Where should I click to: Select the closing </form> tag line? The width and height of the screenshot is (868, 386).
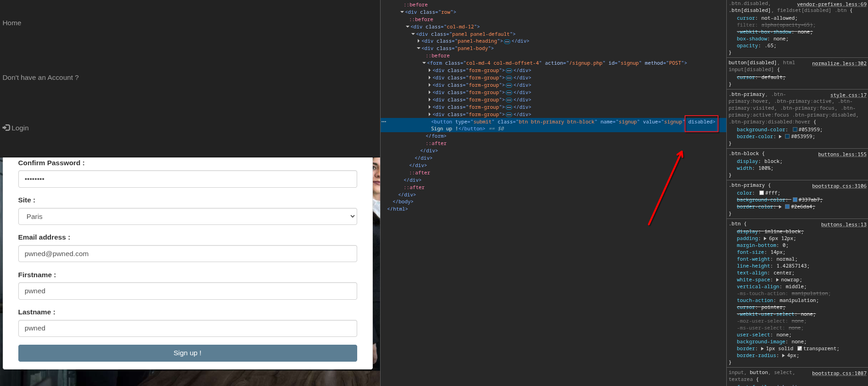[x=436, y=136]
